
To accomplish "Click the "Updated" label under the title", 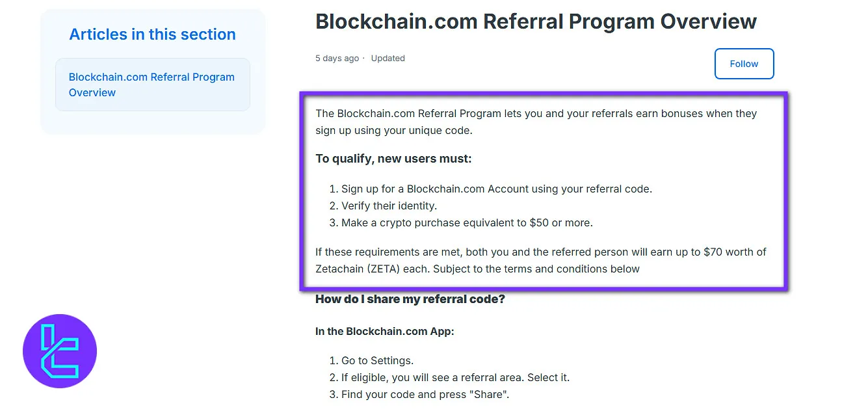I will point(388,59).
